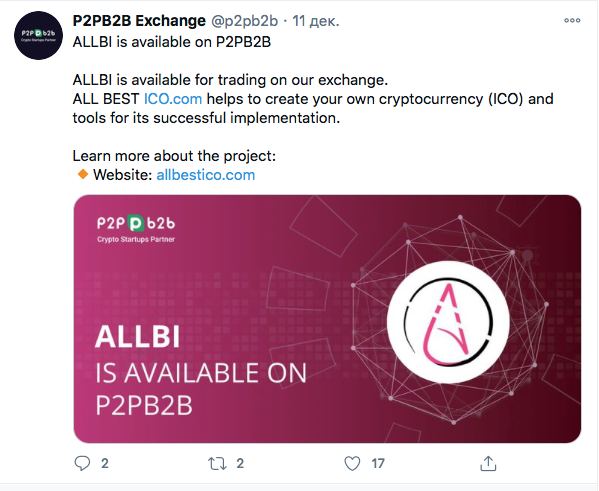The width and height of the screenshot is (599, 491).
Task: Click the like count 17
Action: click(378, 463)
